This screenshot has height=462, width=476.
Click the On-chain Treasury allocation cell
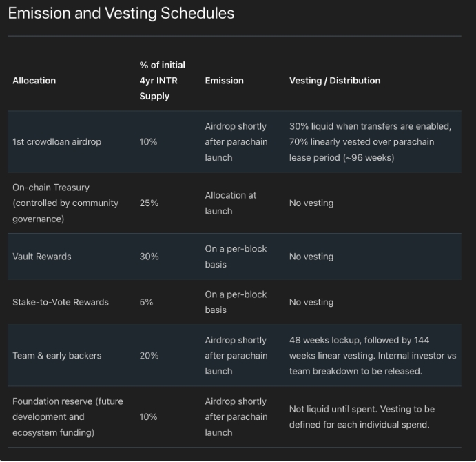[65, 203]
